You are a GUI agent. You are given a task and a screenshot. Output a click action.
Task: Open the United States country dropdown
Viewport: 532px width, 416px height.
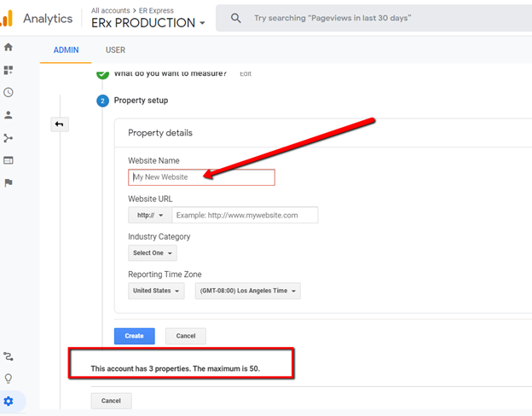[156, 291]
